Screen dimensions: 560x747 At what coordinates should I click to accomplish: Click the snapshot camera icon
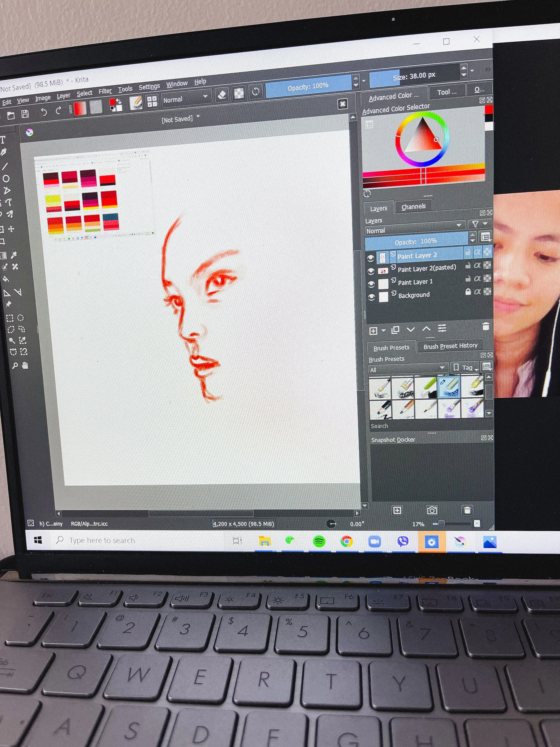click(x=432, y=510)
